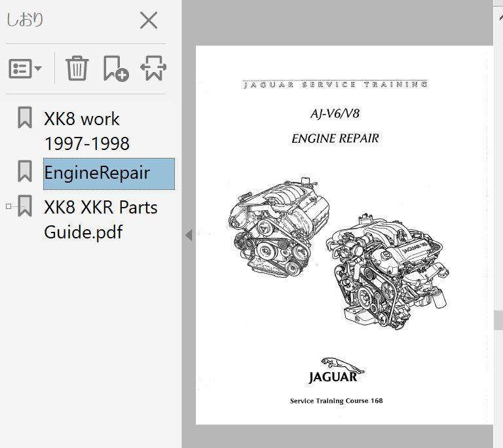Screen dimensions: 503x448
Task: Click bookmark icon beside XK8 work 1997-1998
Action: click(25, 118)
